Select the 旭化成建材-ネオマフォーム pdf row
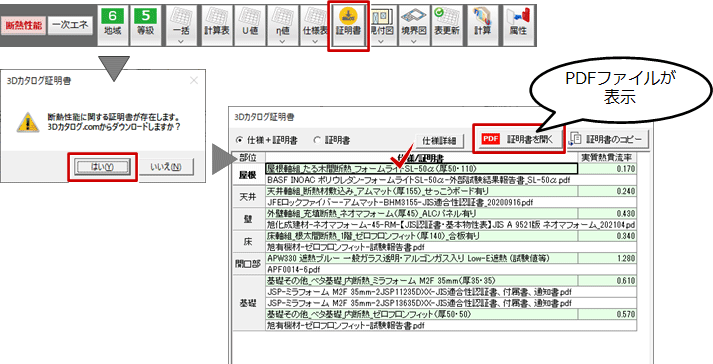Viewport: 713px width, 364px height. (x=451, y=225)
